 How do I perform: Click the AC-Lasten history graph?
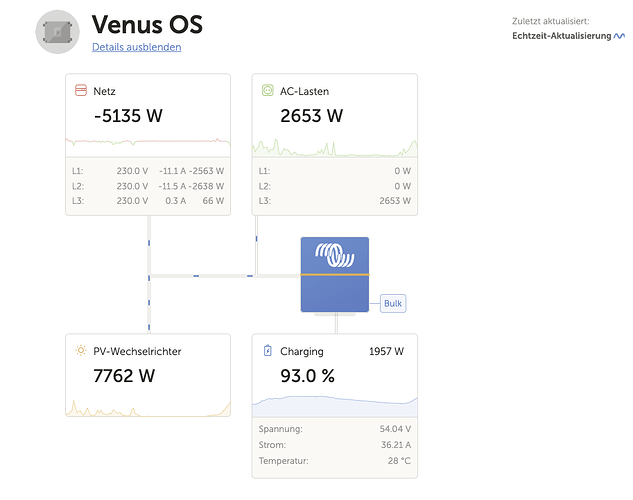pyautogui.click(x=335, y=147)
